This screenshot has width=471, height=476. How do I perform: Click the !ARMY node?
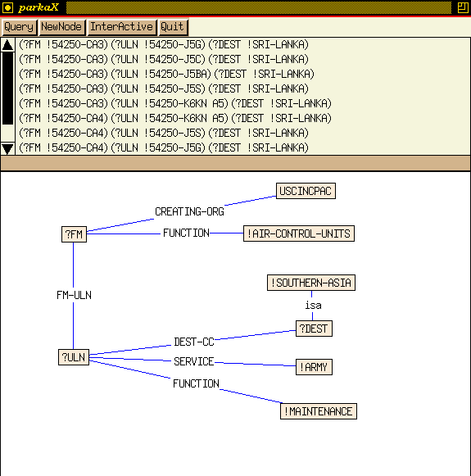coord(314,367)
